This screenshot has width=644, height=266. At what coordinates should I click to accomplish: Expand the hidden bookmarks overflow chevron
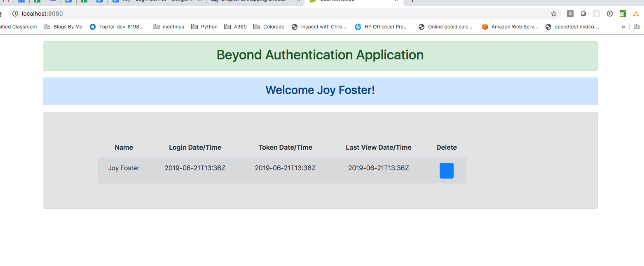click(x=623, y=27)
